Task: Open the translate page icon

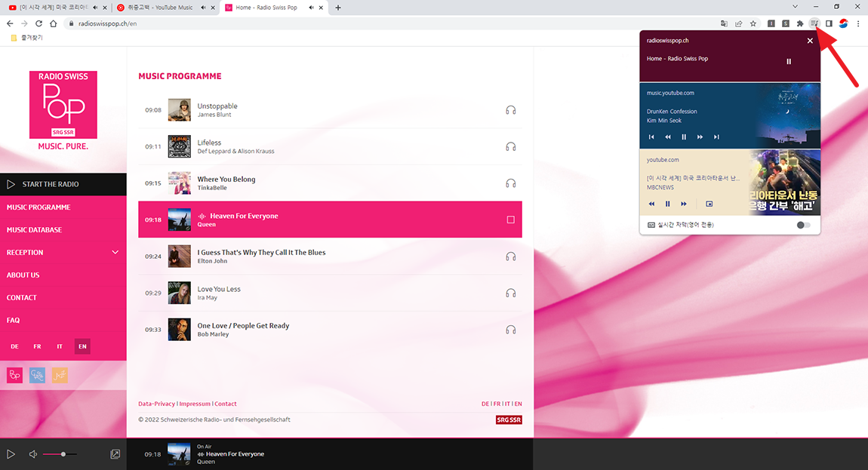Action: pyautogui.click(x=724, y=23)
